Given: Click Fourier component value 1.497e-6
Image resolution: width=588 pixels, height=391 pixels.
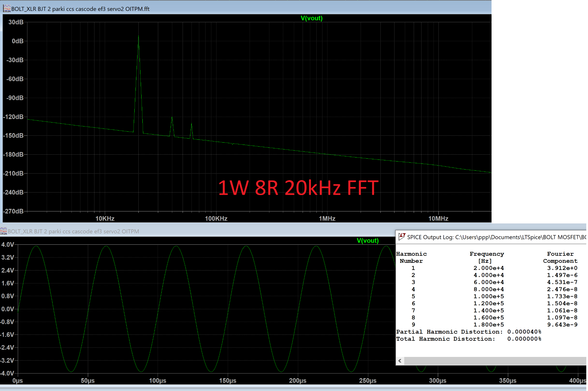Looking at the screenshot, I should pyautogui.click(x=562, y=275).
